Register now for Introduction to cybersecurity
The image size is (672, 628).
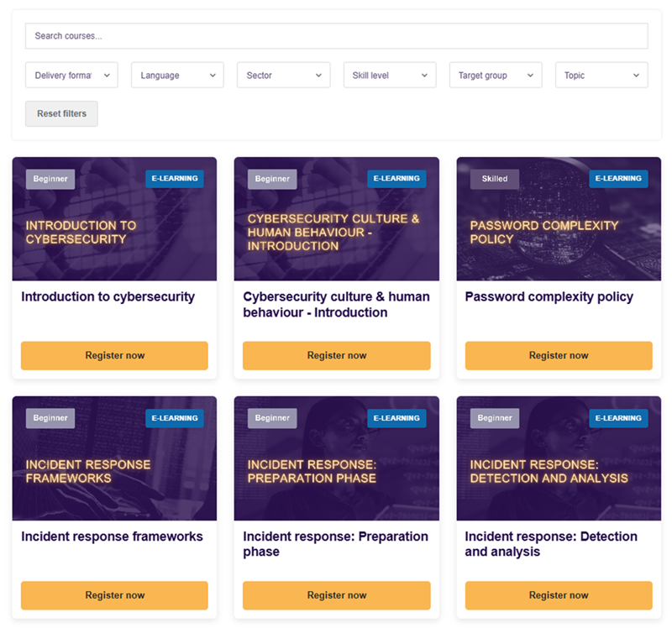pyautogui.click(x=114, y=355)
